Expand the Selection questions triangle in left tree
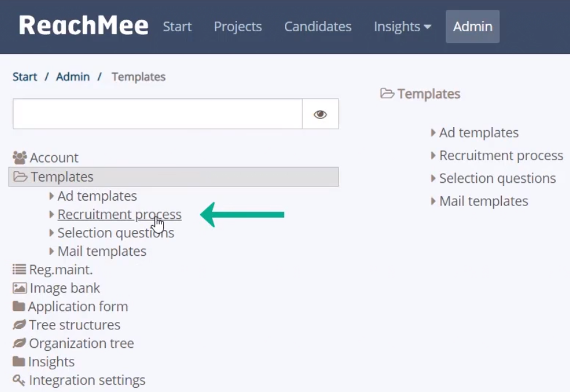 [52, 233]
